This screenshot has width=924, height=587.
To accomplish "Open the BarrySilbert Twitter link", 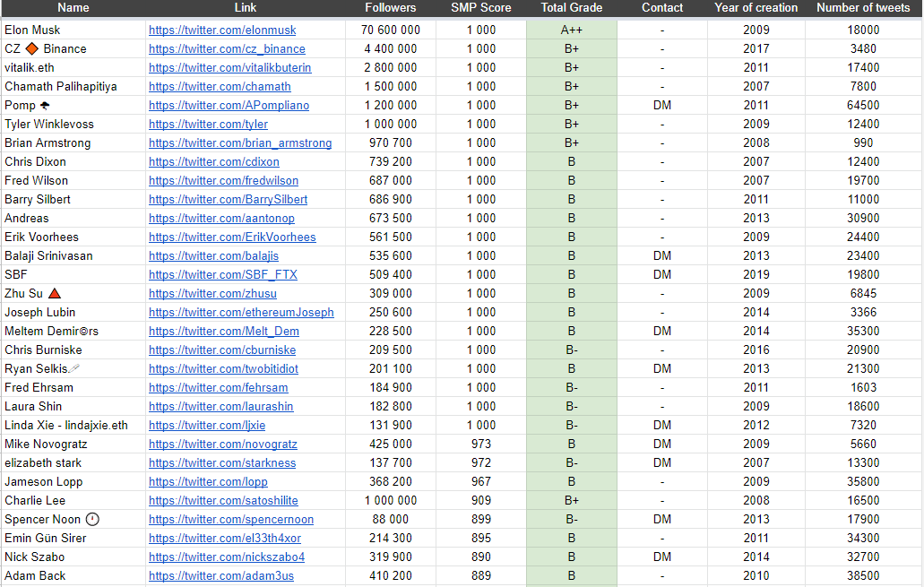I will 228,200.
